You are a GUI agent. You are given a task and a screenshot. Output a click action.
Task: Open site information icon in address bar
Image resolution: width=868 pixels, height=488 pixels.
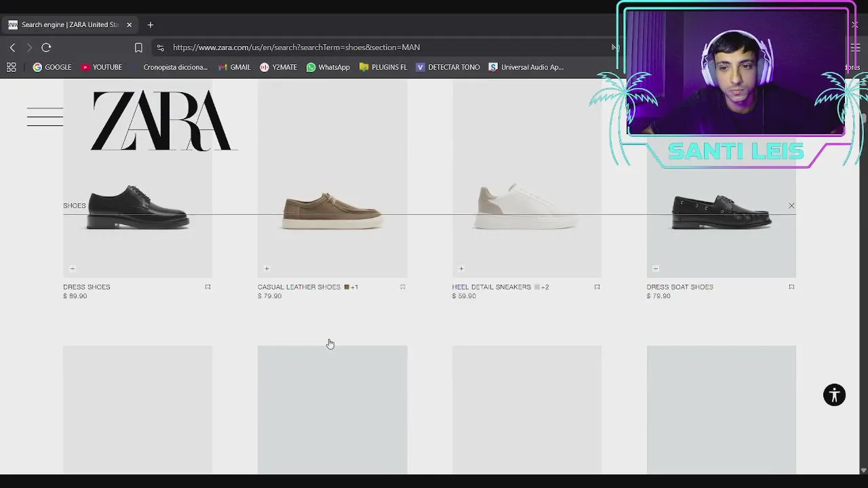click(160, 47)
